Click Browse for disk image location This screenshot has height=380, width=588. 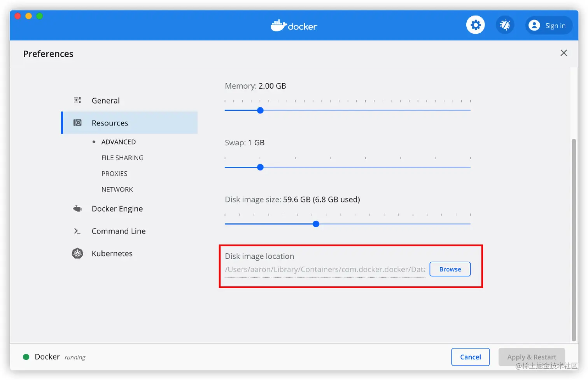tap(450, 269)
